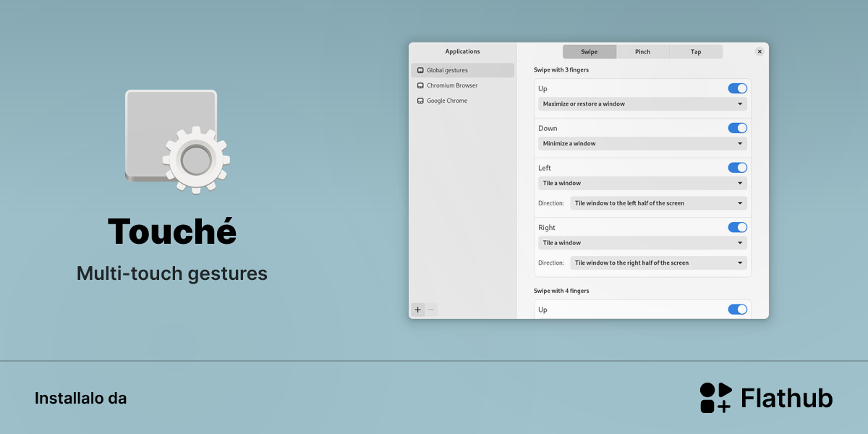Select Chromium Browser in the applications list

pos(463,85)
